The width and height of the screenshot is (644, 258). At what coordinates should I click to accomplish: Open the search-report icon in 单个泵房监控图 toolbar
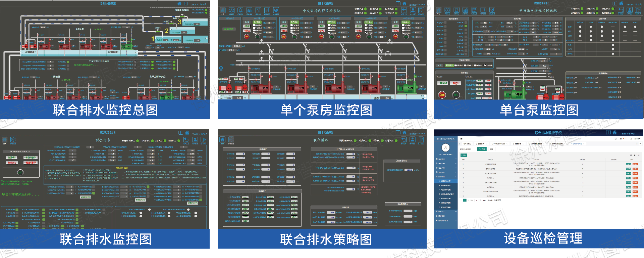(x=258, y=10)
